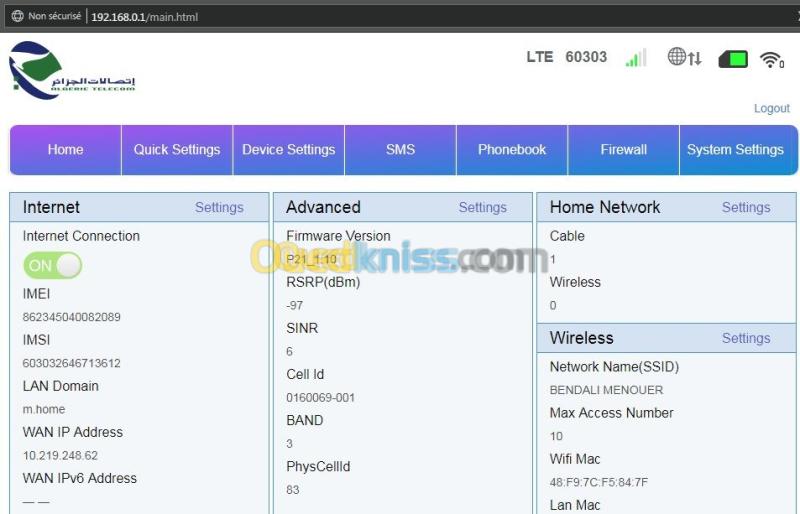The image size is (800, 514).
Task: Click the SINR label
Action: pyautogui.click(x=302, y=328)
